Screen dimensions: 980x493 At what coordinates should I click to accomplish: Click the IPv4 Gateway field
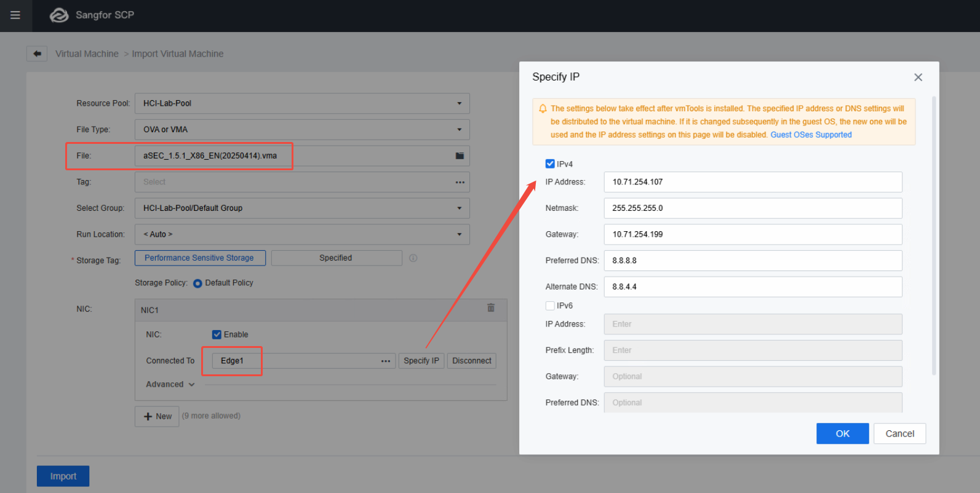point(753,234)
